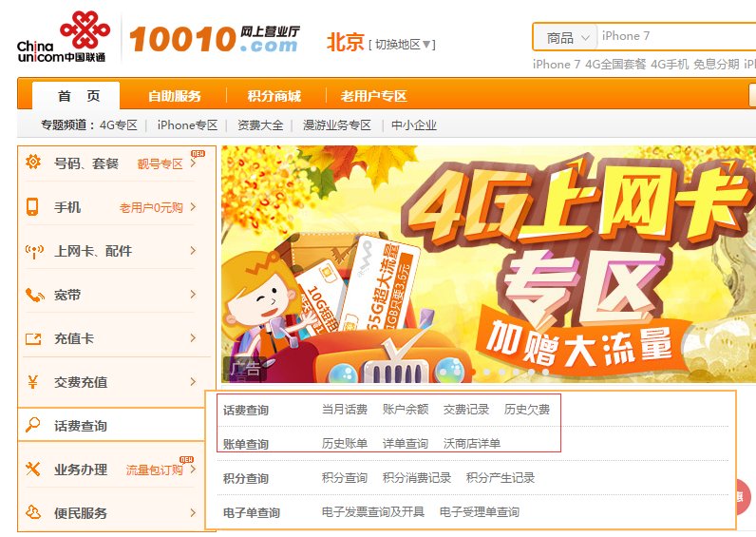The width and height of the screenshot is (756, 537).
Task: Open the 4G专区 channel link
Action: click(x=119, y=125)
